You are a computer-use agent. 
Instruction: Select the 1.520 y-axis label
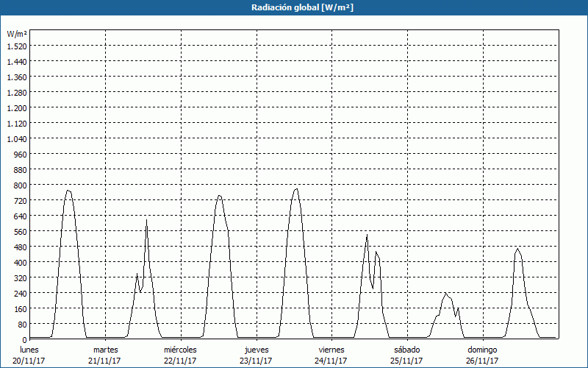(16, 46)
